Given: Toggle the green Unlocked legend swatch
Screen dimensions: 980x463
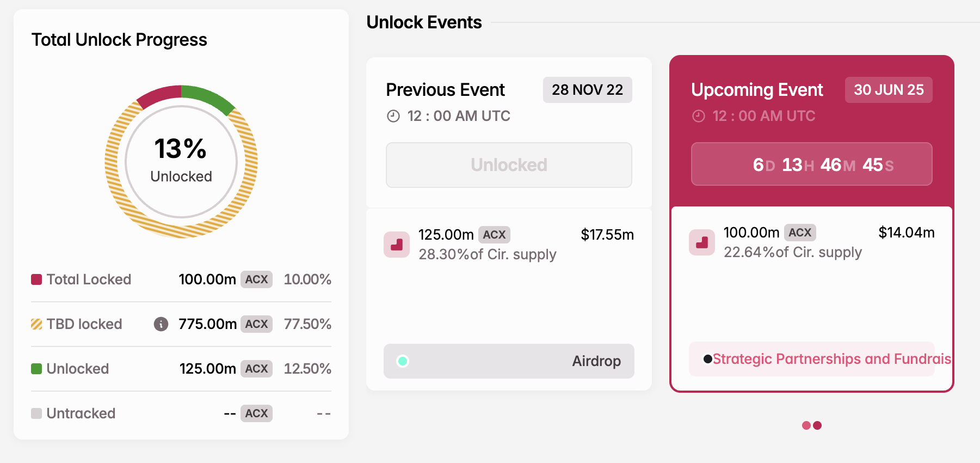Looking at the screenshot, I should point(36,368).
